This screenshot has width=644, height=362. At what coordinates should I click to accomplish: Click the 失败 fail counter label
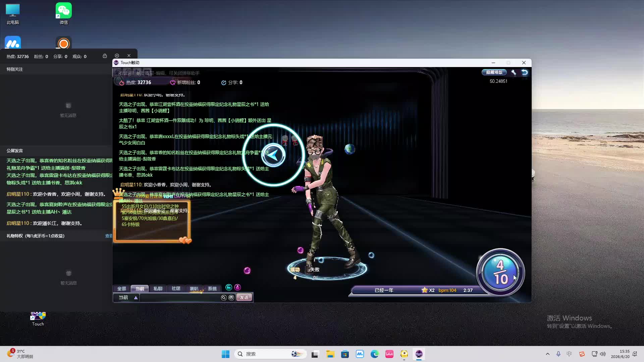(x=315, y=269)
